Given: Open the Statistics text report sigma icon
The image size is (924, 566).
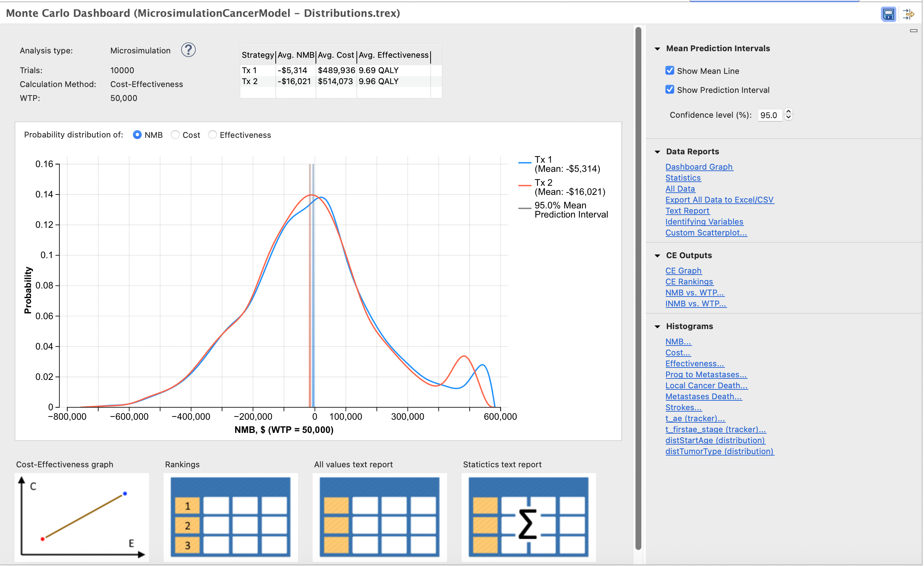Looking at the screenshot, I should pos(528,517).
